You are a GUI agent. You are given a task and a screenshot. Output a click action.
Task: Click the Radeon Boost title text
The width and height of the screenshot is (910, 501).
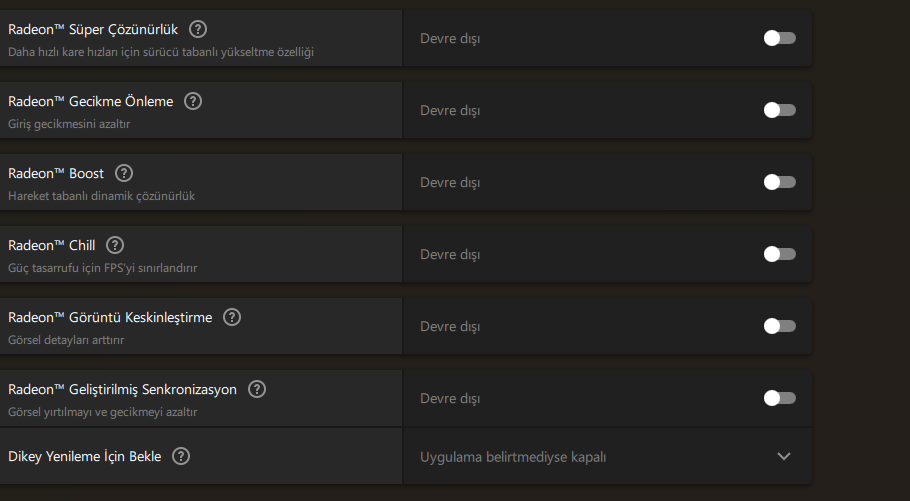pos(56,174)
